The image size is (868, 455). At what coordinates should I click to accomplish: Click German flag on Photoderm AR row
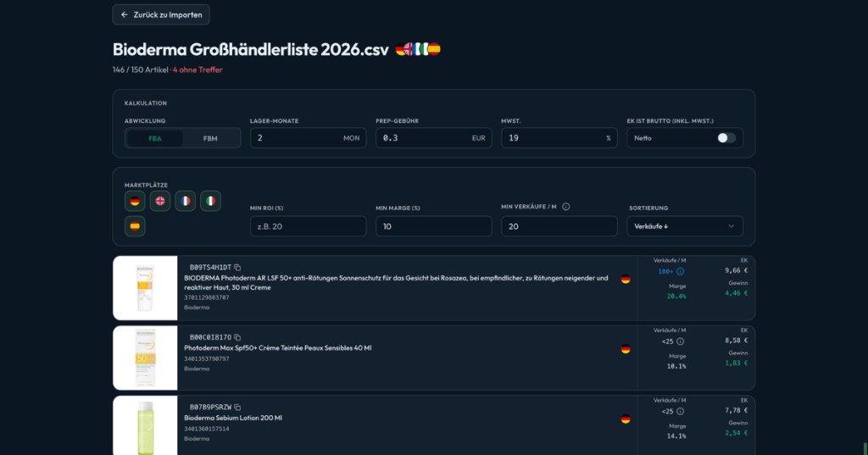[626, 279]
